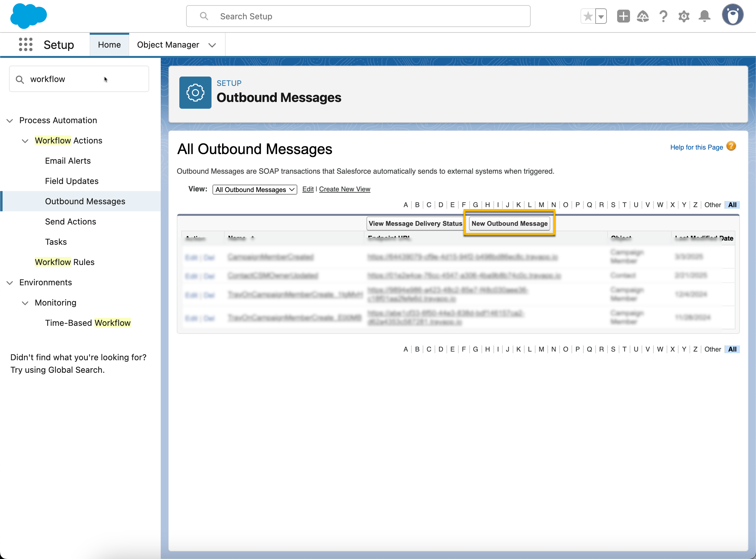
Task: Open the Trailhead guidance icon
Action: tap(643, 16)
